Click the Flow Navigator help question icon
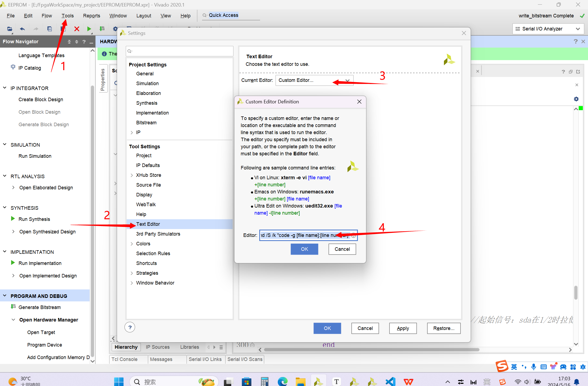 84,42
